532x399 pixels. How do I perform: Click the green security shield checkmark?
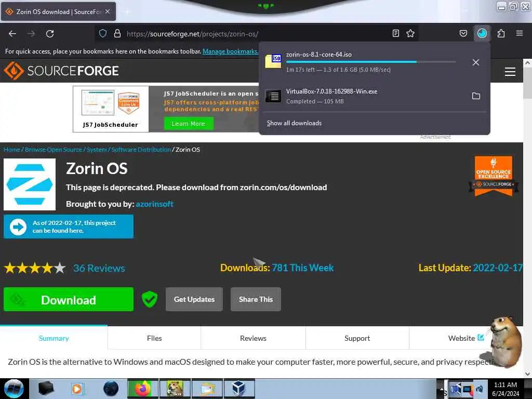[149, 299]
